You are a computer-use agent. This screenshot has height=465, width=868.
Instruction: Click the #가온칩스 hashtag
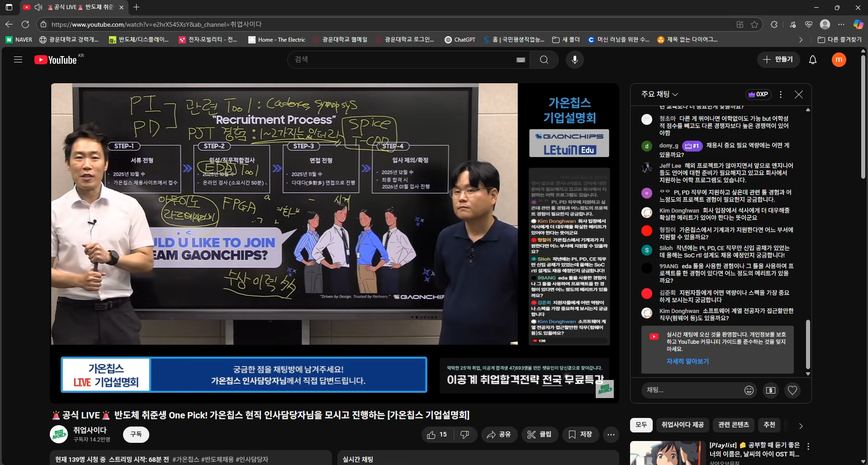(185, 459)
